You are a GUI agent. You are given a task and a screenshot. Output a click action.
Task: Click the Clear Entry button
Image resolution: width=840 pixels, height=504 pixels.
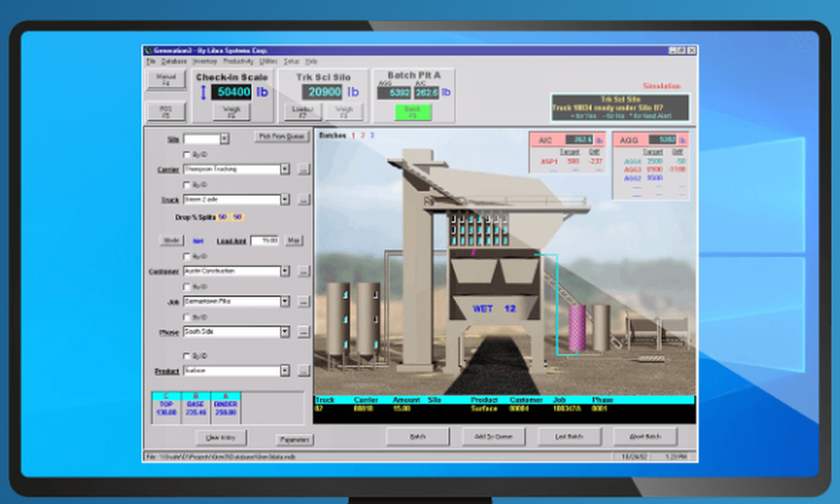221,438
